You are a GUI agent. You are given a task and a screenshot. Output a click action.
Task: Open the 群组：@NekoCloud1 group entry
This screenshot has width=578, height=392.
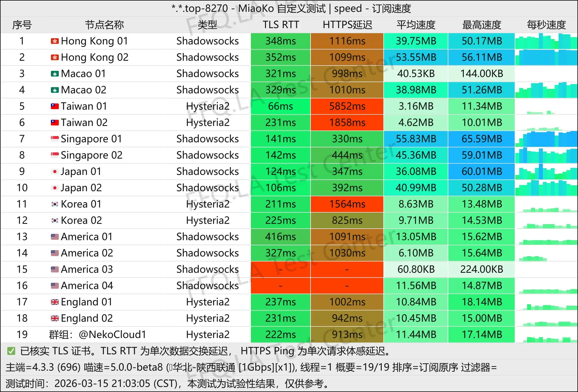97,335
